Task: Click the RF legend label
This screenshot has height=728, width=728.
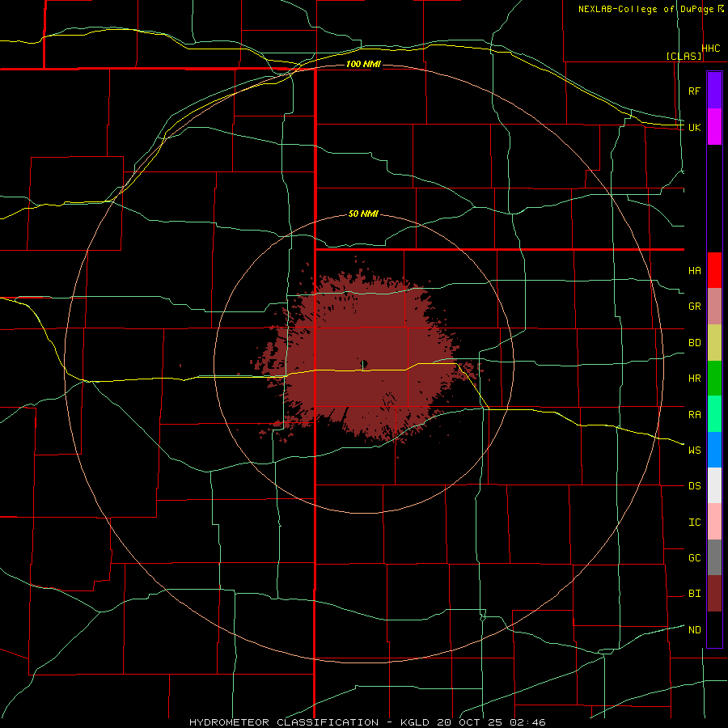Action: point(694,91)
